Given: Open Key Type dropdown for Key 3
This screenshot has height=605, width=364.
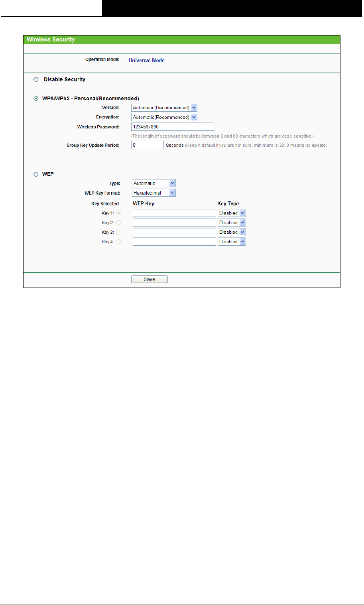Looking at the screenshot, I should tap(232, 232).
